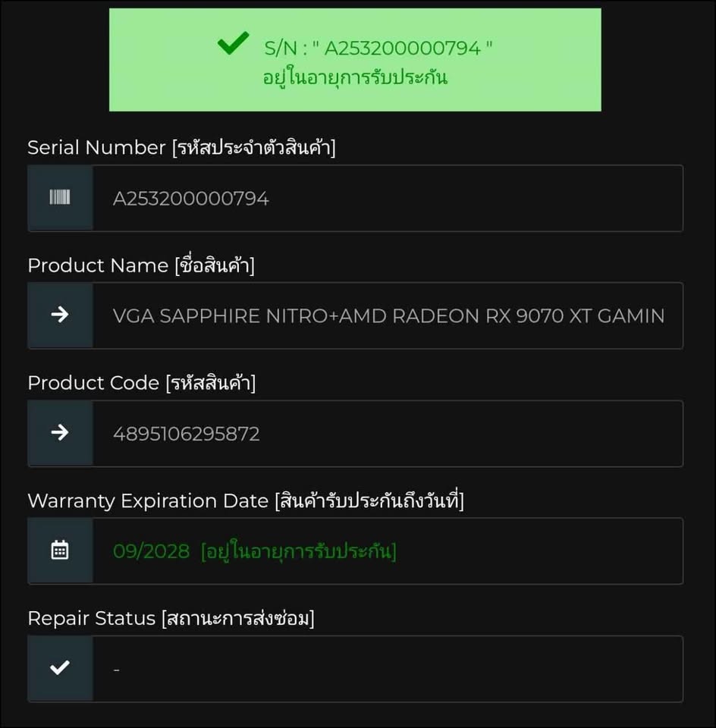The width and height of the screenshot is (716, 728).
Task: Select the Product Code field 4895106295872
Action: [387, 434]
